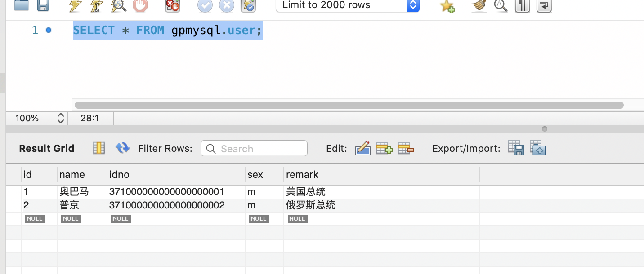Image resolution: width=644 pixels, height=274 pixels.
Task: Open a SQL script file
Action: [22, 5]
